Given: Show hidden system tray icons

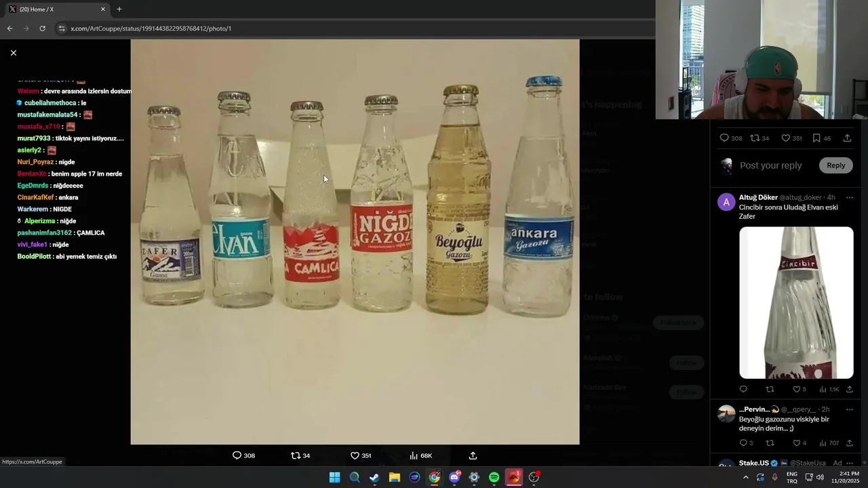Looking at the screenshot, I should coord(746,477).
